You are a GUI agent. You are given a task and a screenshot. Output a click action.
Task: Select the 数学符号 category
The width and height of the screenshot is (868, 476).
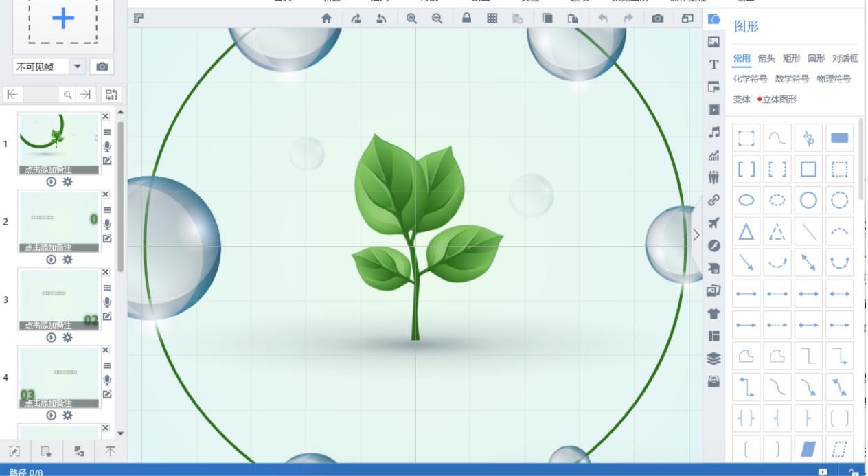(x=792, y=79)
